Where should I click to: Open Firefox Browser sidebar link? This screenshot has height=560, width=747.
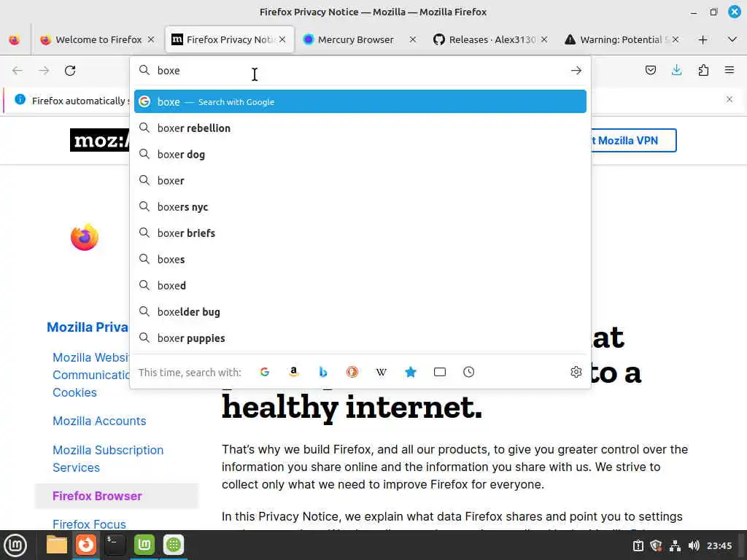[x=97, y=496]
